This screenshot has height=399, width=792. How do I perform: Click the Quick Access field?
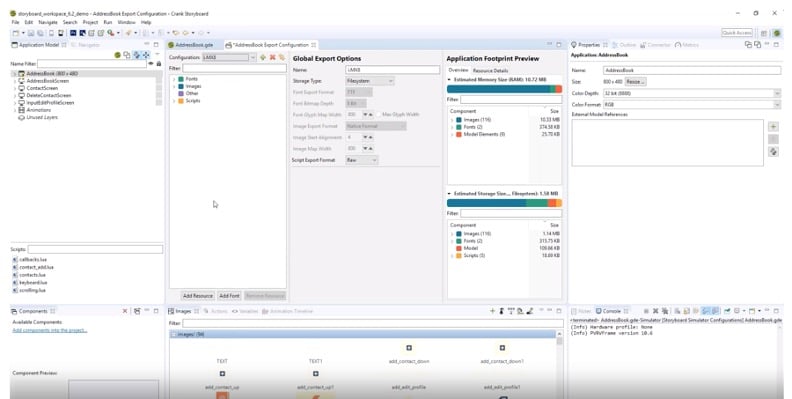pyautogui.click(x=737, y=33)
